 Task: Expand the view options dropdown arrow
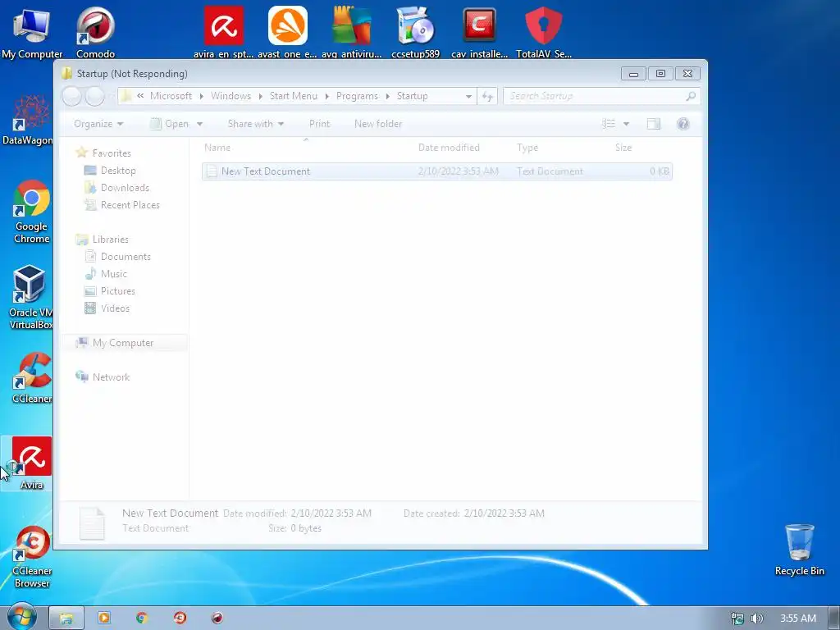626,125
